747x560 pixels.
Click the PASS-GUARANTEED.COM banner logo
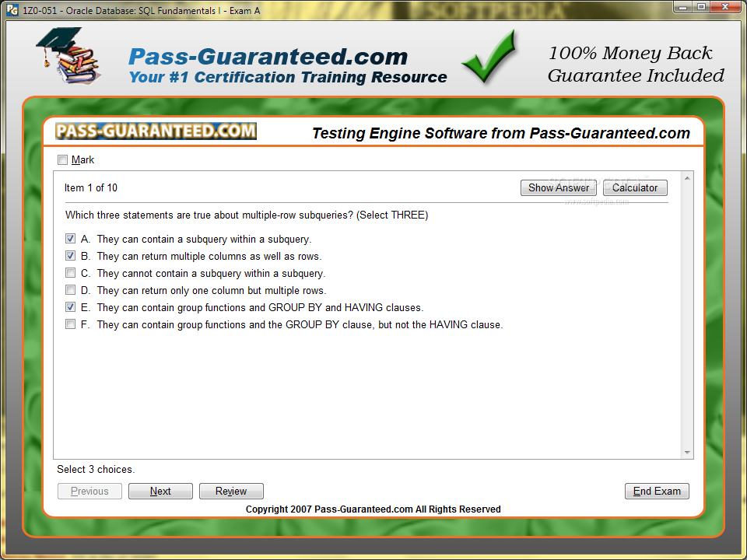(156, 131)
